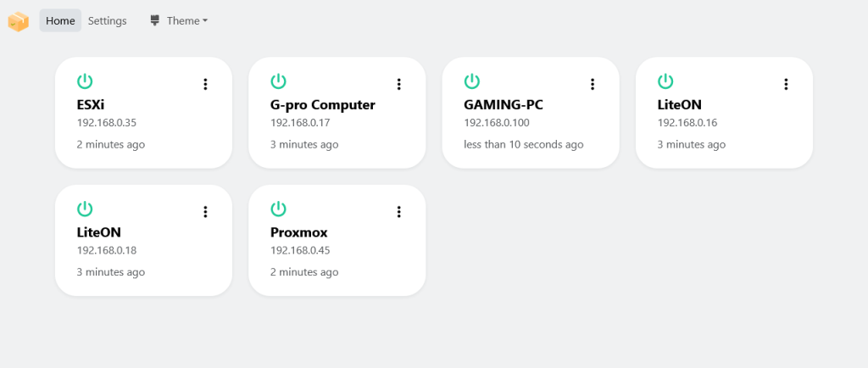Open kebab menu for LiteON 192.168.0.16

(x=786, y=84)
